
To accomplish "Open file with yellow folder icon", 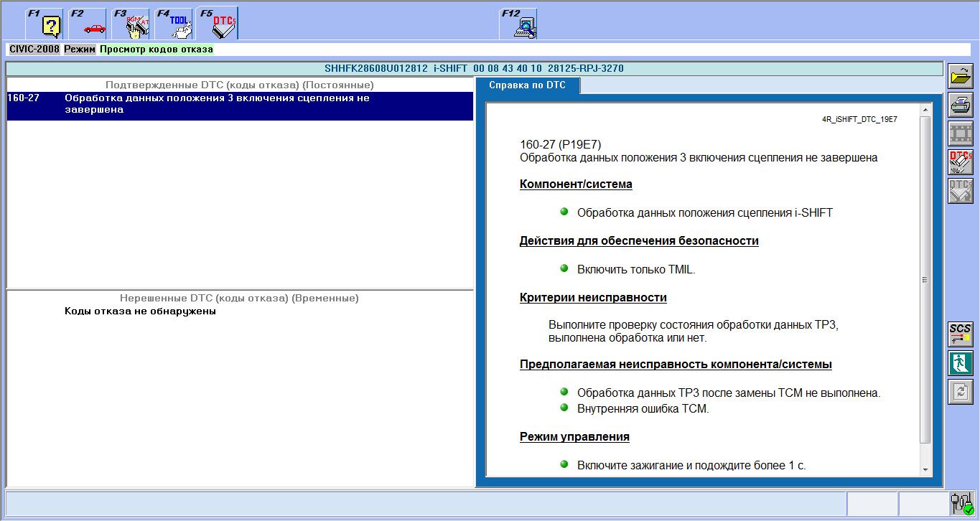I will coord(961,75).
